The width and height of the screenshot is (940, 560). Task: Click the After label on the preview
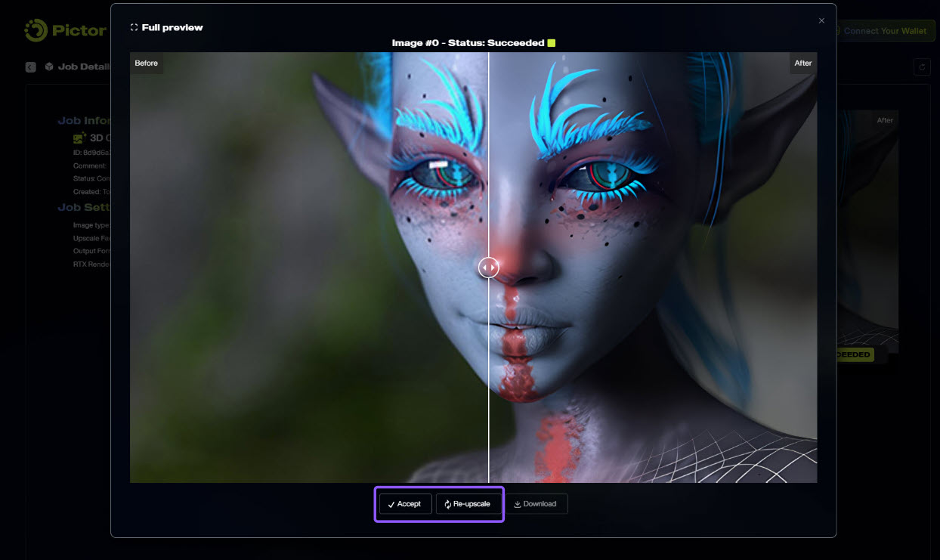pos(802,63)
